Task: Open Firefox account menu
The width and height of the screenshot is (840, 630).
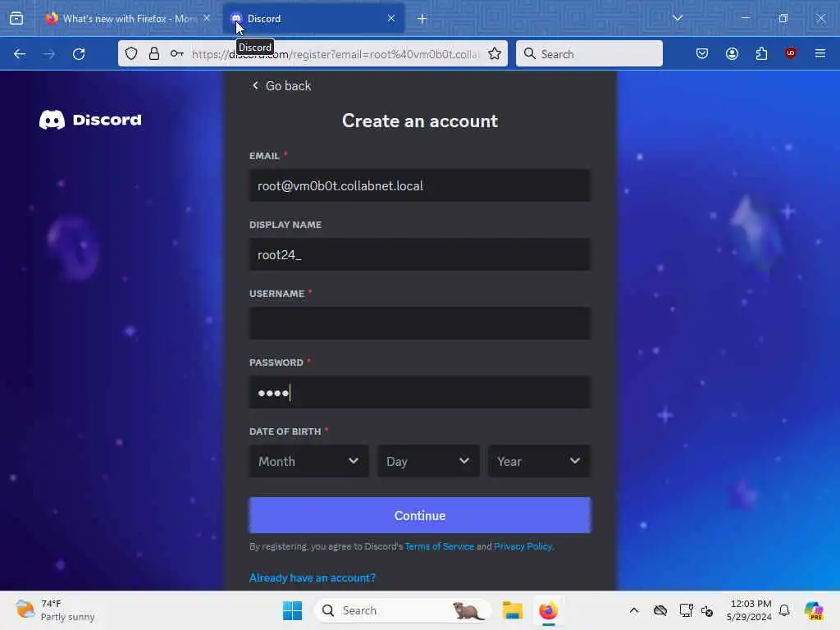Action: pos(732,53)
